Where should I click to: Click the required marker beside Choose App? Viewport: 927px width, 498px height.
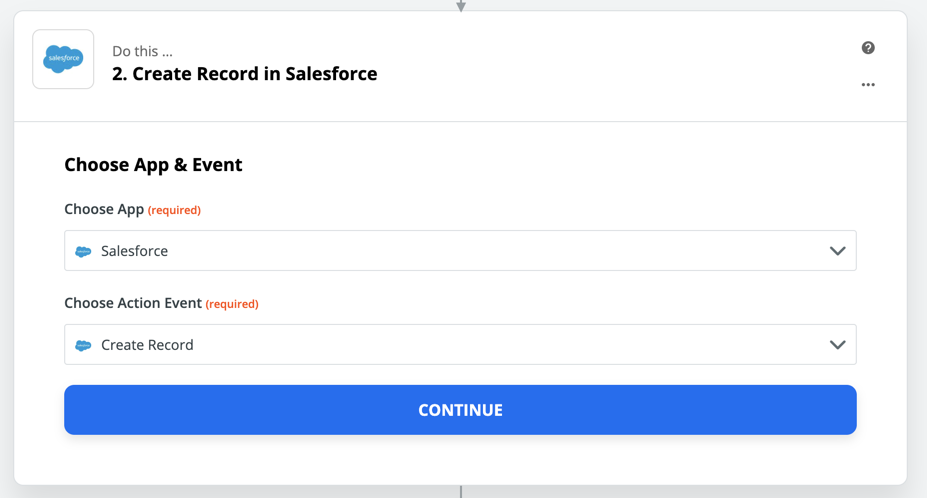pyautogui.click(x=174, y=211)
